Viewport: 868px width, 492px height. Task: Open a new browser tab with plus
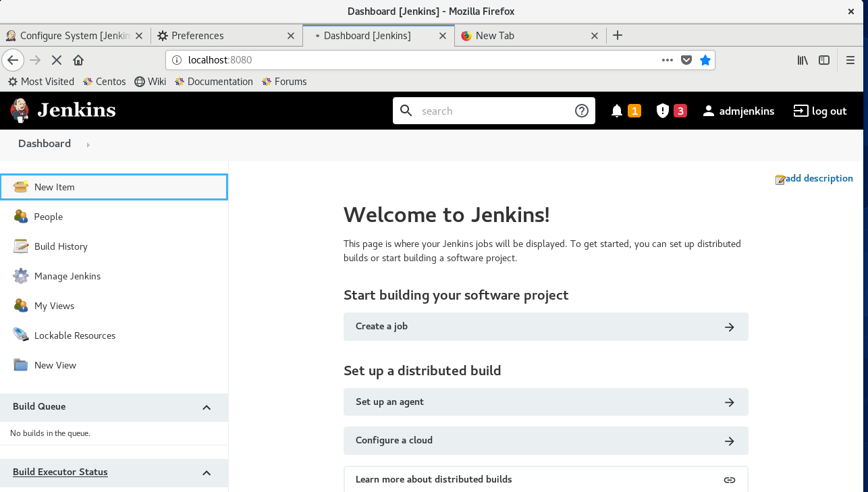618,36
